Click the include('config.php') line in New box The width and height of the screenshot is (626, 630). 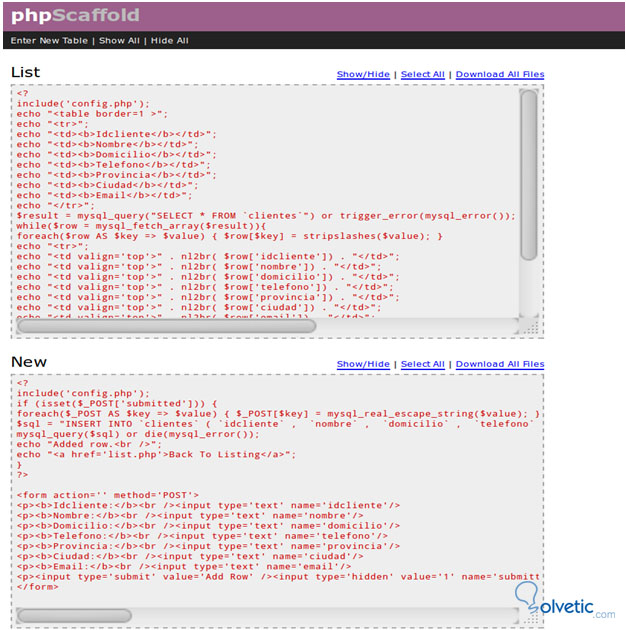point(83,393)
